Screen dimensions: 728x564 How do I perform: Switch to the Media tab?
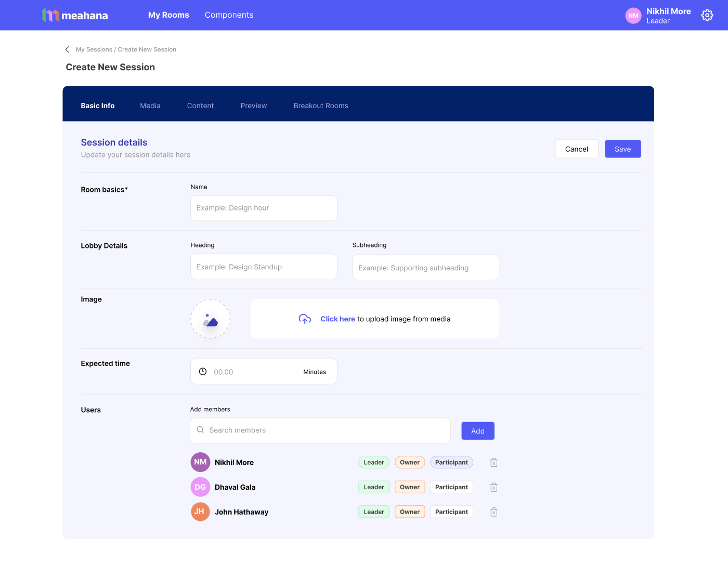pyautogui.click(x=150, y=106)
